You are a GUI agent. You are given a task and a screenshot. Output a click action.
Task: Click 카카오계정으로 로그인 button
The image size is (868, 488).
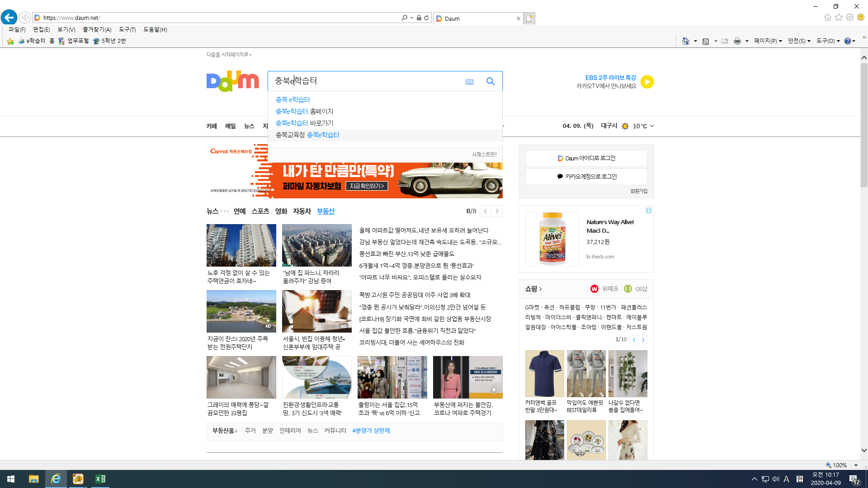coord(586,177)
